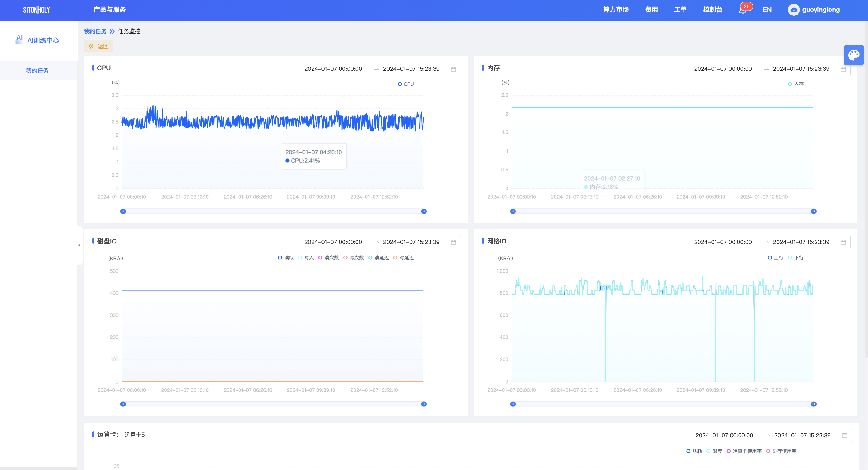Image resolution: width=868 pixels, height=470 pixels.
Task: Click the CPU end date 15:23:39 field
Action: [x=411, y=69]
